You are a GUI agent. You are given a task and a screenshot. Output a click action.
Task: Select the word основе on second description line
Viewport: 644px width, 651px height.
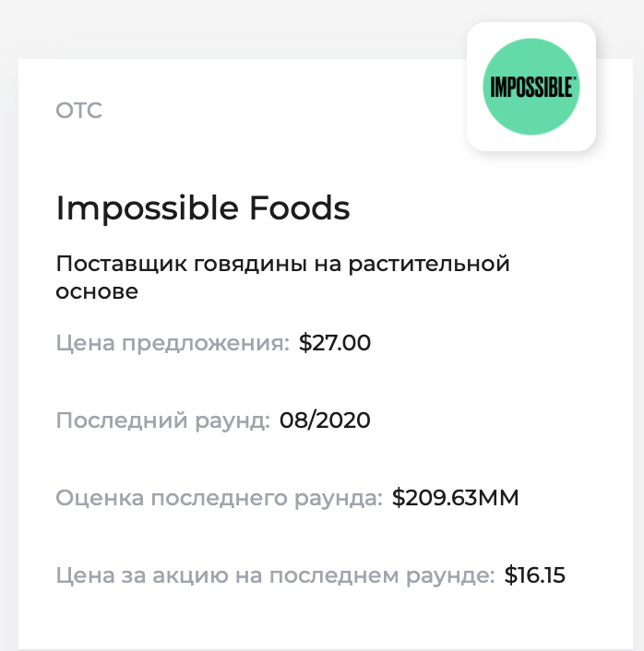[97, 291]
